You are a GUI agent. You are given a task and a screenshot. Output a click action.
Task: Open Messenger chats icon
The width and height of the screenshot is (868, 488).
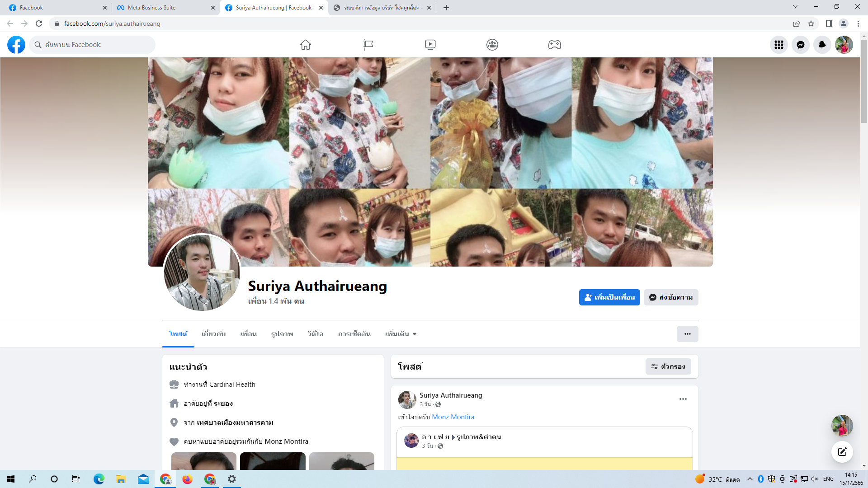tap(800, 45)
